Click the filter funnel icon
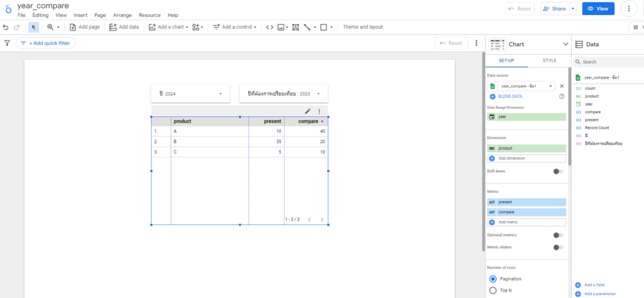Viewport: 644px width, 298px height. 8,43
